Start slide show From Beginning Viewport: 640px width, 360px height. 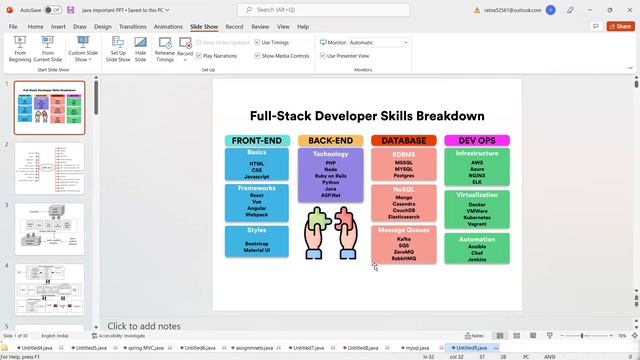(x=20, y=49)
